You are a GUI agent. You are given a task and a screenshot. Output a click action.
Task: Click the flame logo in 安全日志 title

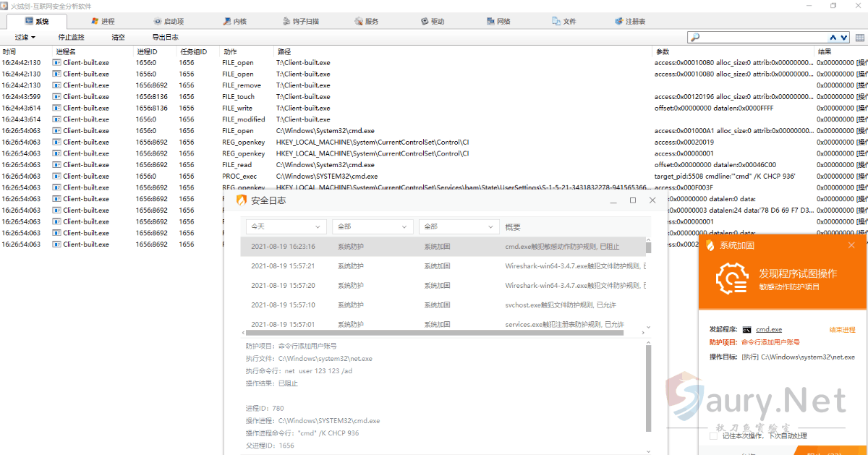tap(242, 200)
